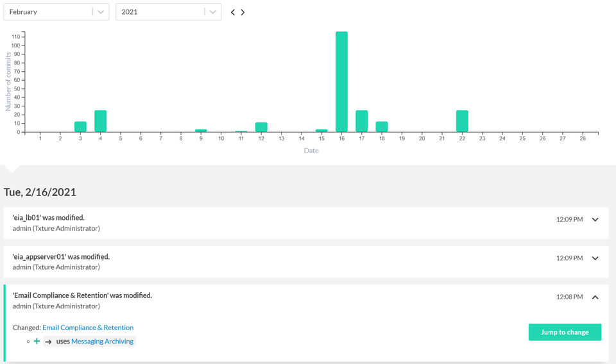
Task: Click admin (Txture Administrator) under eia_appserver01
Action: coord(56,267)
